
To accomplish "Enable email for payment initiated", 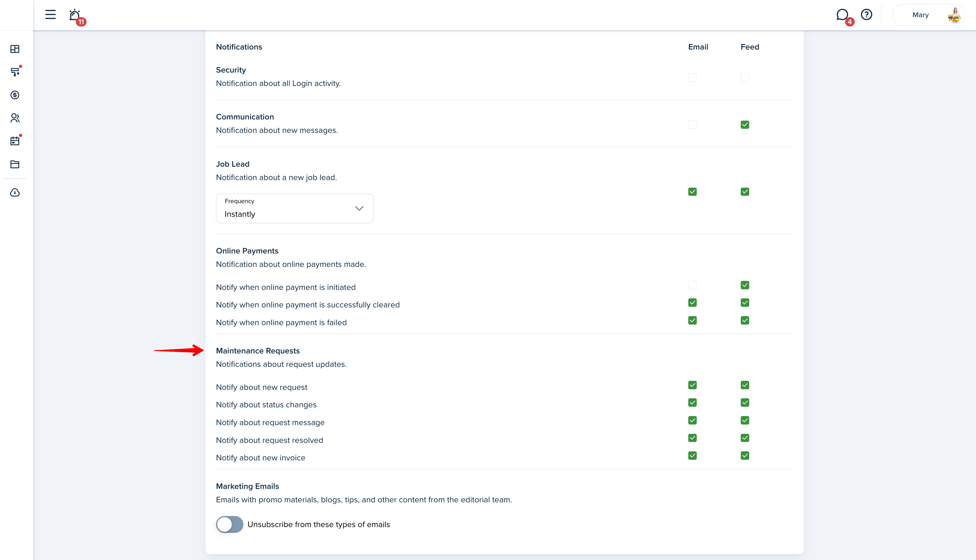I will 692,285.
